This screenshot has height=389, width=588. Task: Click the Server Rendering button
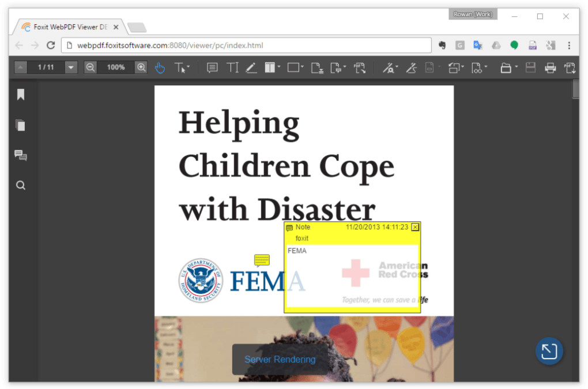coord(280,360)
